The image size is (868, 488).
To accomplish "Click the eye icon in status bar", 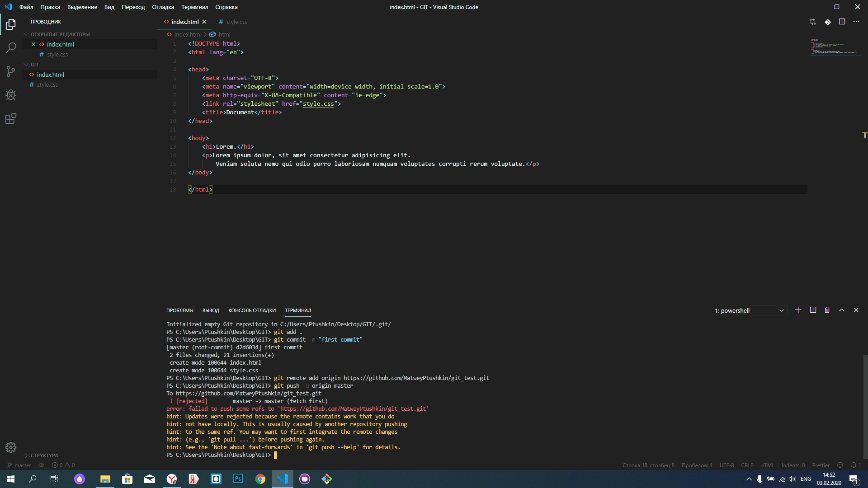I will (x=41, y=465).
